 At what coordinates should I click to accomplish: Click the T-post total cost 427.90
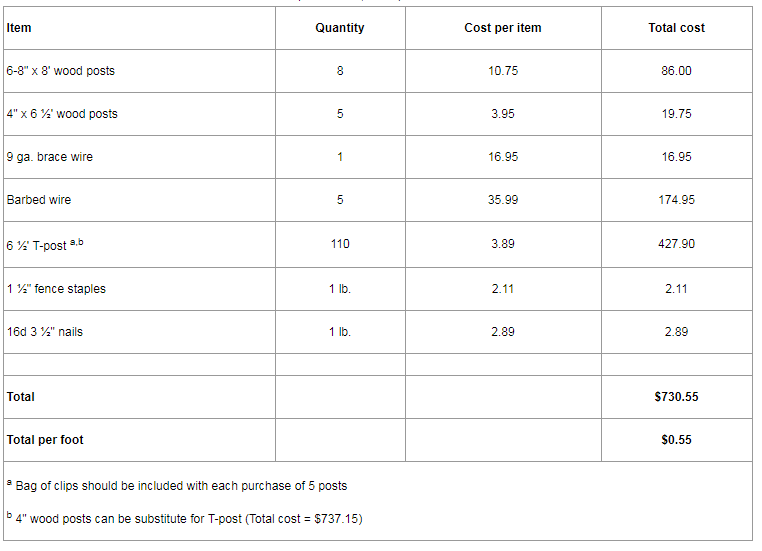(676, 245)
